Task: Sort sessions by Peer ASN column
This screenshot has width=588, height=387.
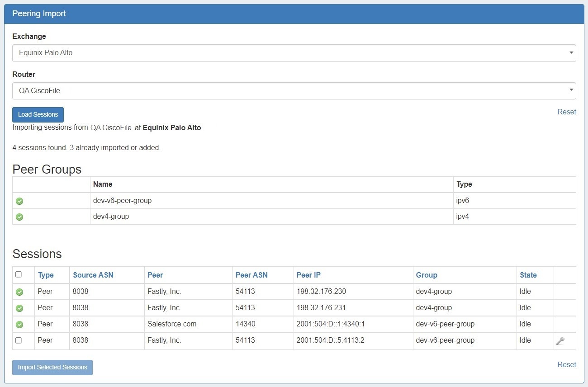Action: tap(251, 275)
